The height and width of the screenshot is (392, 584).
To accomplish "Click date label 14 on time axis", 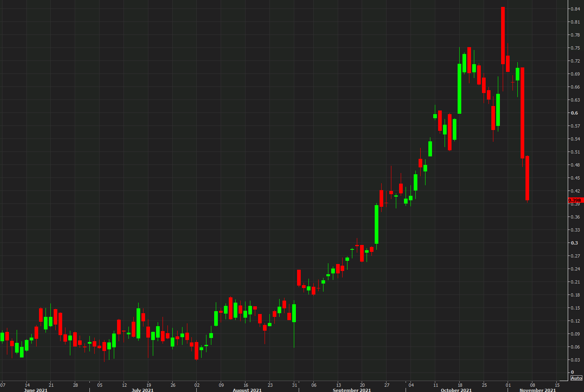I will pyautogui.click(x=27, y=385).
